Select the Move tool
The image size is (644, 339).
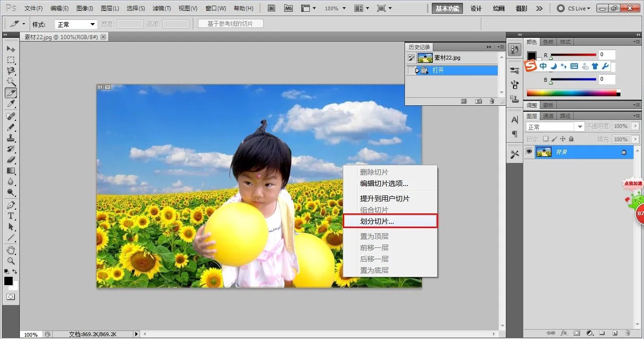coord(11,49)
